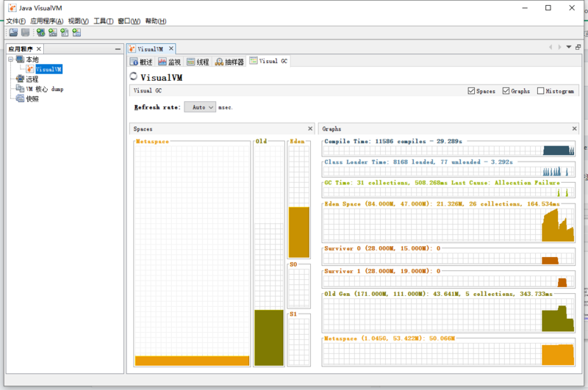
Task: Select the VisualVM document tab
Action: coord(151,48)
